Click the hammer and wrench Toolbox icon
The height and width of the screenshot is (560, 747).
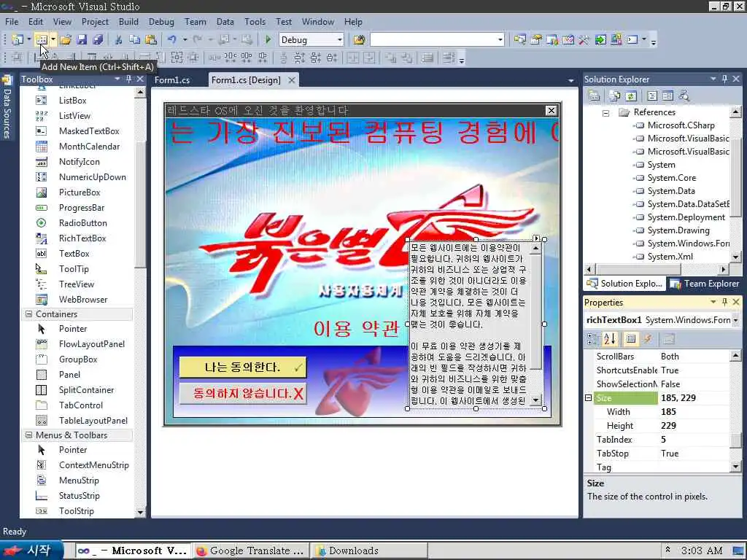(x=584, y=39)
